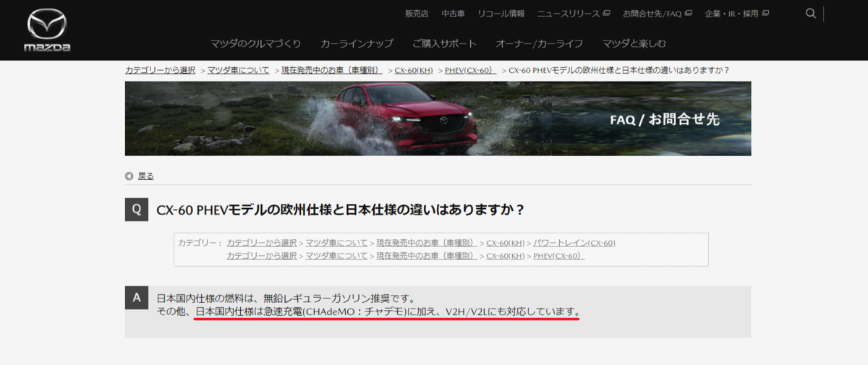
Task: Open 企業・IR・採用 header link
Action: (736, 13)
